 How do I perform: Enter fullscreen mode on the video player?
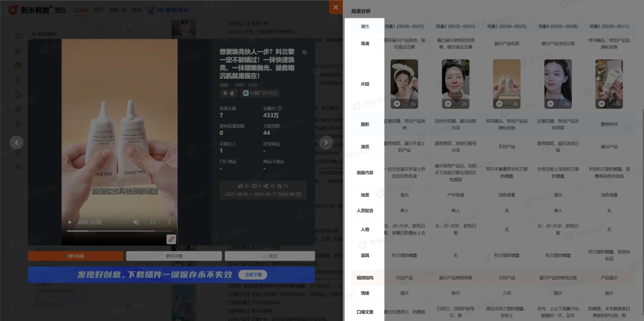(153, 222)
